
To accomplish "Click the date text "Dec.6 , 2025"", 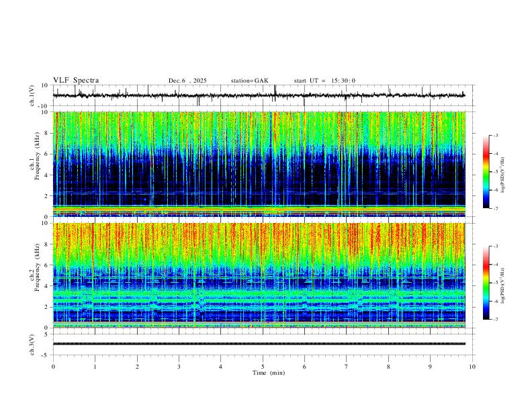I will coord(187,81).
